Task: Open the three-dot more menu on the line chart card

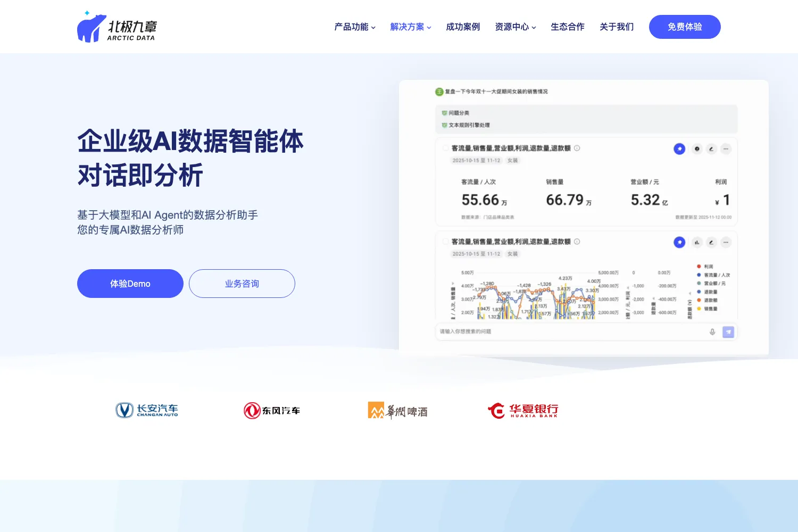Action: click(x=726, y=243)
